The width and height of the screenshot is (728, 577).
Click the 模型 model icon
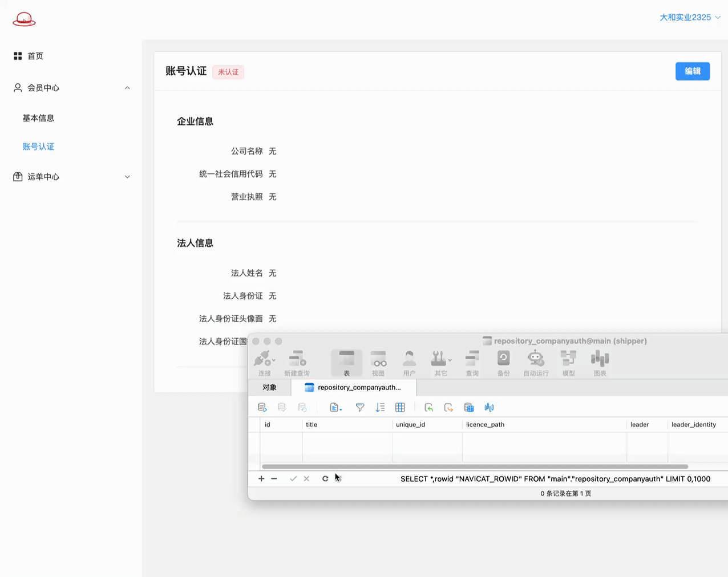point(568,363)
